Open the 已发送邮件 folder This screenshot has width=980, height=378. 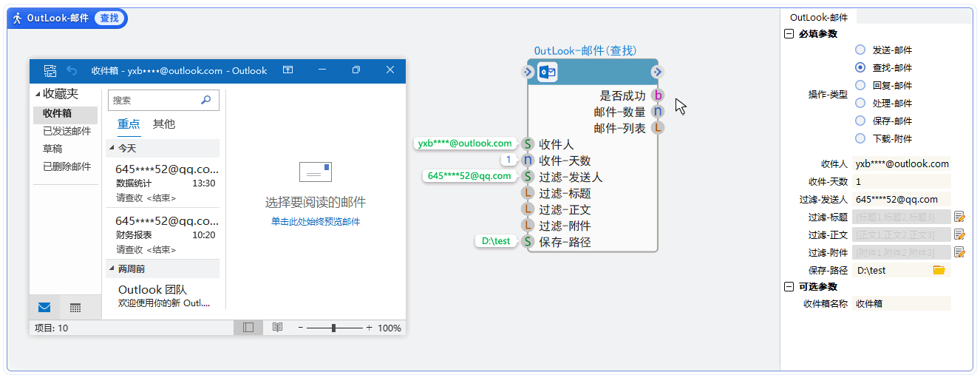[67, 131]
